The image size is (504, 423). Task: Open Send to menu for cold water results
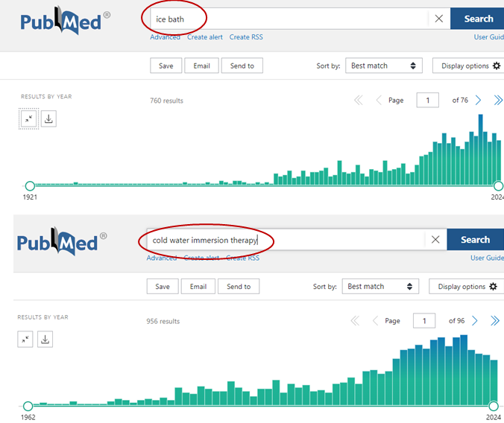pyautogui.click(x=239, y=286)
